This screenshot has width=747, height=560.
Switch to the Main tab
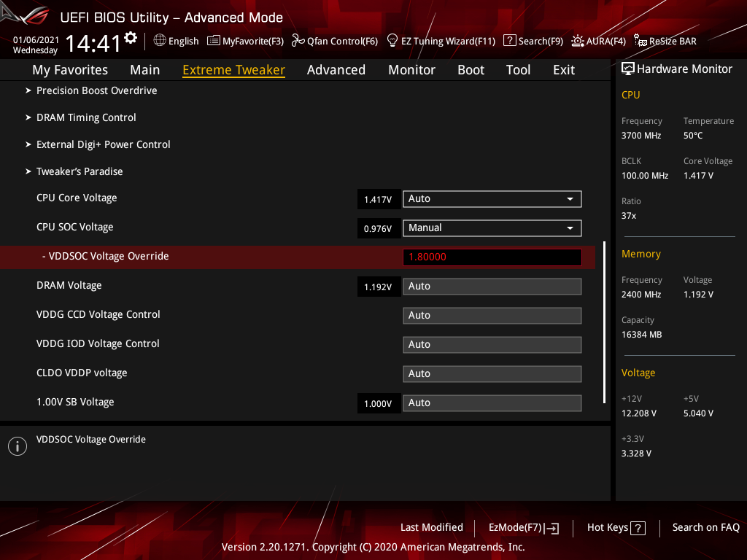(x=145, y=70)
